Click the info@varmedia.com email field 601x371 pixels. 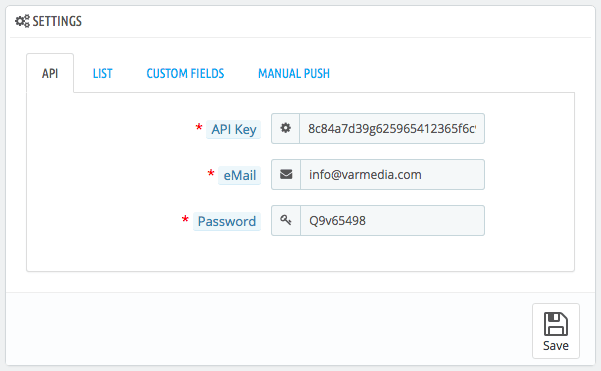click(x=392, y=174)
